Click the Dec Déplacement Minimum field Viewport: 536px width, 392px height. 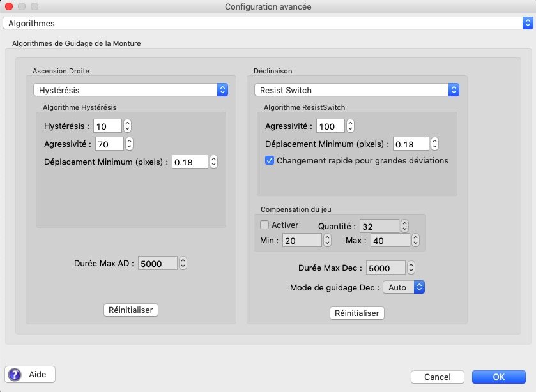(411, 144)
